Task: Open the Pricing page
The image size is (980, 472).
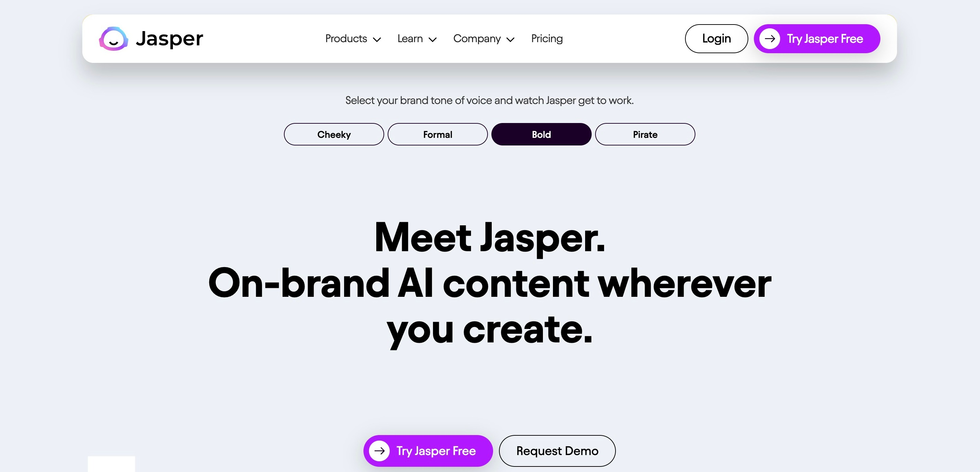Action: click(x=546, y=39)
